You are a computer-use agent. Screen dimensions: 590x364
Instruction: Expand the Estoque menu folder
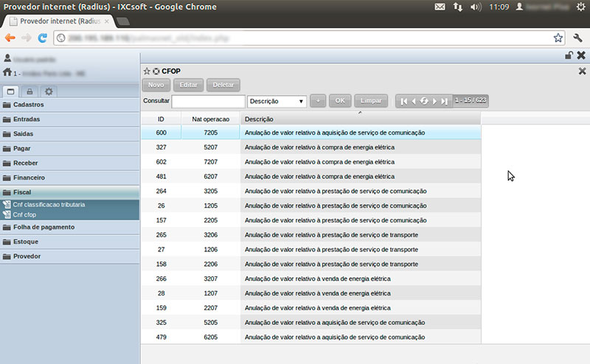70,242
